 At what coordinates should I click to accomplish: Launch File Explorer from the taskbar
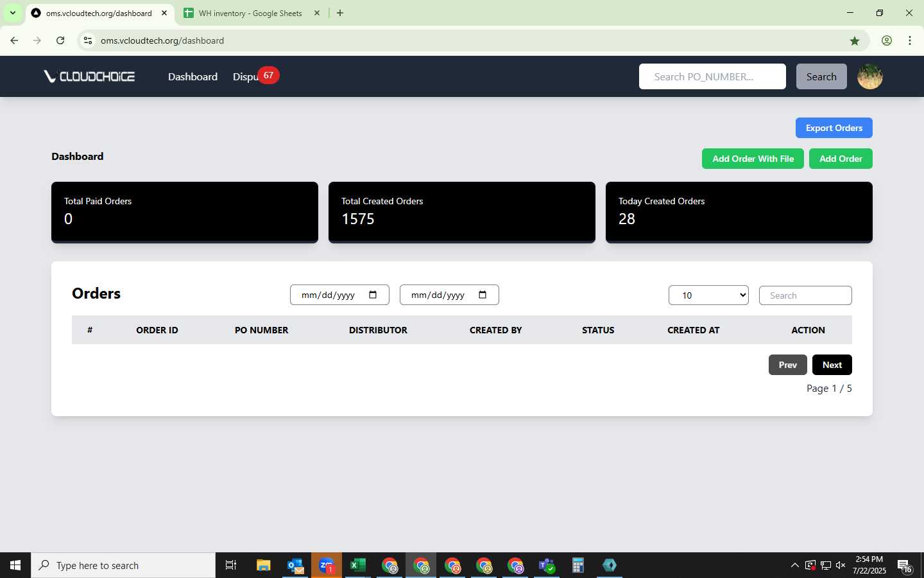pyautogui.click(x=264, y=565)
